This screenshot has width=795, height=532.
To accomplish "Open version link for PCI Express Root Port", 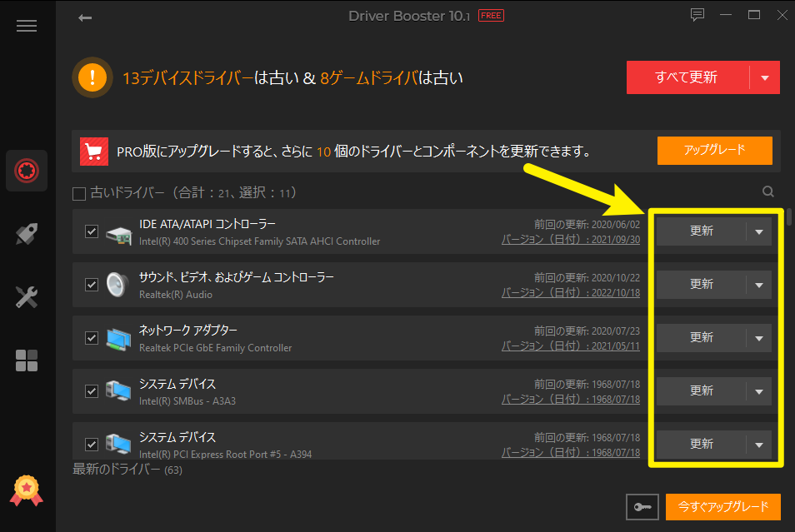I will [571, 452].
